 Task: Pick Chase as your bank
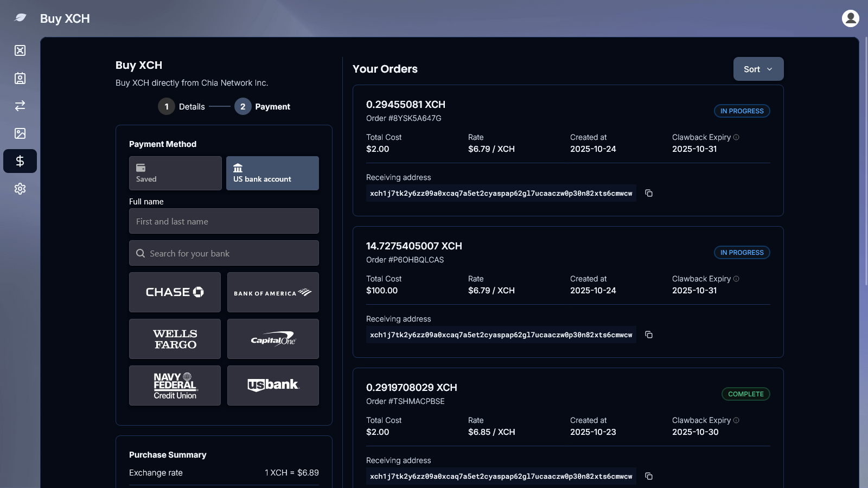[x=175, y=292]
